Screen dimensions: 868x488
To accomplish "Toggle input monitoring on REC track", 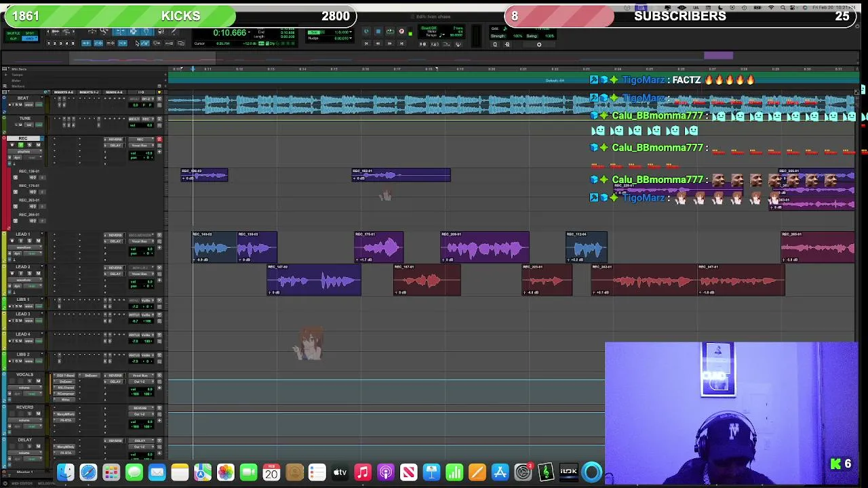I will click(21, 145).
